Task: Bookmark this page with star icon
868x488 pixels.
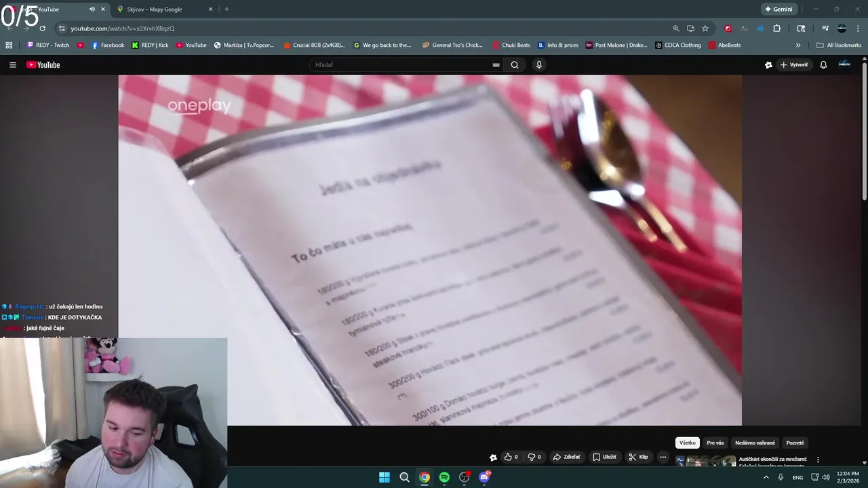Action: pos(705,28)
